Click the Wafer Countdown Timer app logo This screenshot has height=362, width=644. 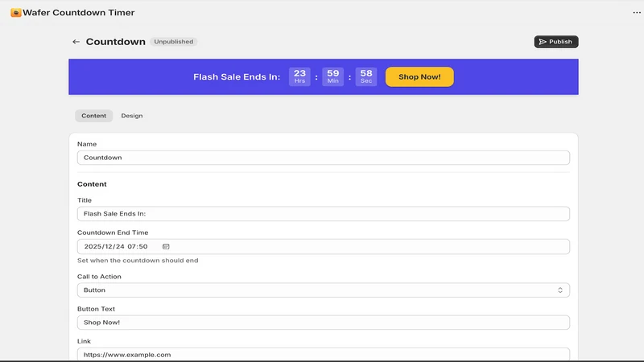pos(16,13)
